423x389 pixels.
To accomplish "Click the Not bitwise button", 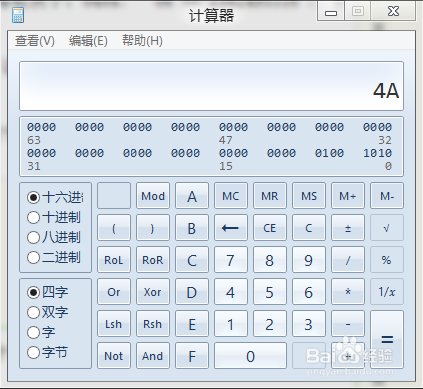I will pyautogui.click(x=114, y=356).
